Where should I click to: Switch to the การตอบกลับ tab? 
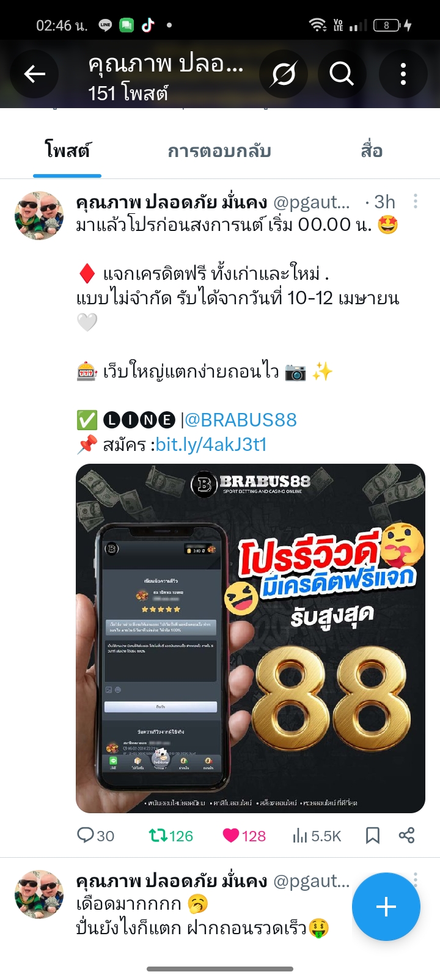coord(219,151)
